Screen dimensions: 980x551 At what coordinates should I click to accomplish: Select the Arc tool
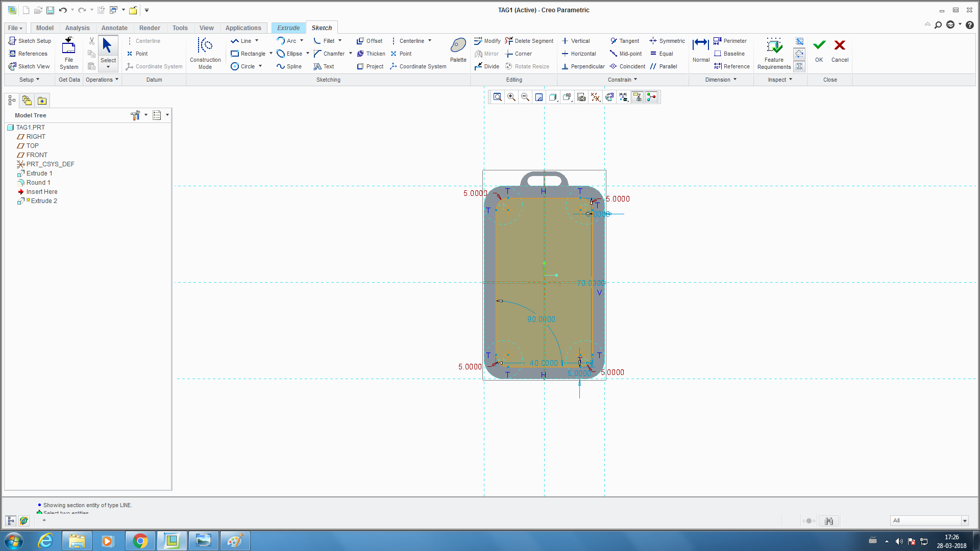click(286, 41)
